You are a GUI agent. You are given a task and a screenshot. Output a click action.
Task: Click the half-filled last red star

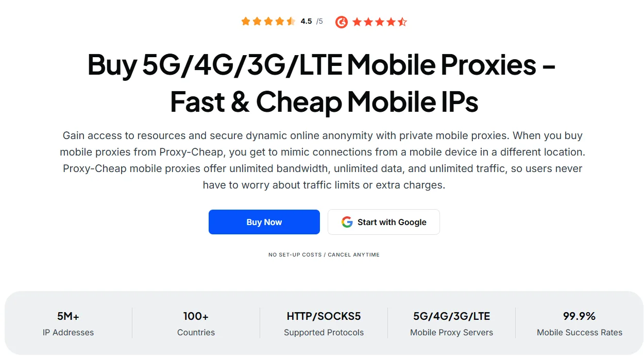[x=402, y=21]
